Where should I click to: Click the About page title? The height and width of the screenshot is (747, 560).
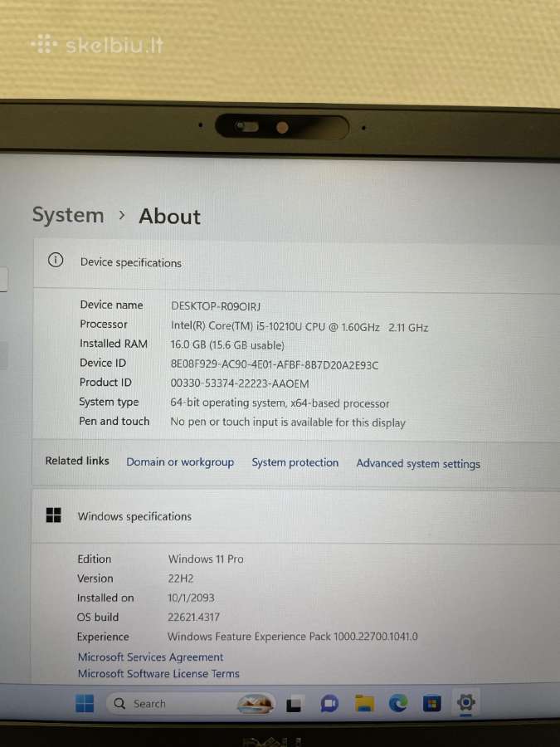pos(169,217)
